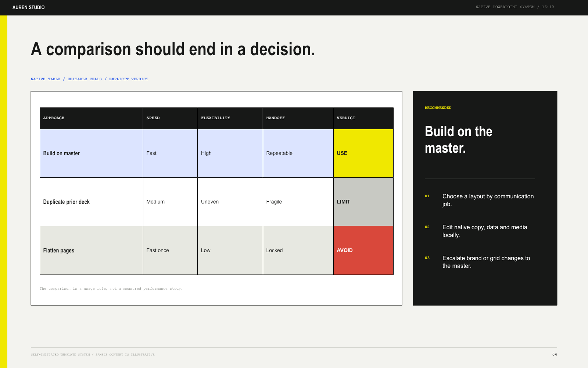Click step 01 Choose a layout text
Viewport: 588px width, 368px height.
tap(488, 200)
